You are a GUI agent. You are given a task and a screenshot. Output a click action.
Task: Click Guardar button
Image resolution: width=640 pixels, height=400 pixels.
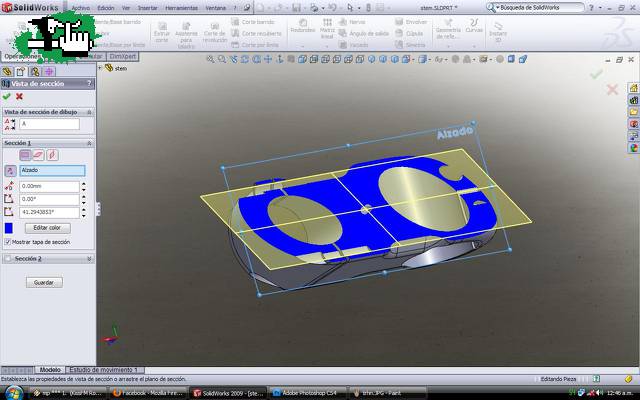click(x=44, y=282)
